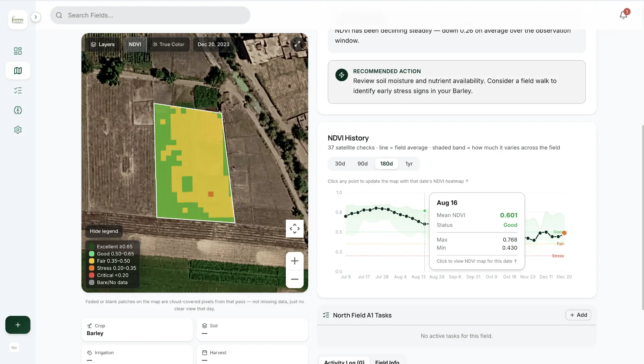
Task: Switch map layer to NDVI
Action: click(135, 44)
